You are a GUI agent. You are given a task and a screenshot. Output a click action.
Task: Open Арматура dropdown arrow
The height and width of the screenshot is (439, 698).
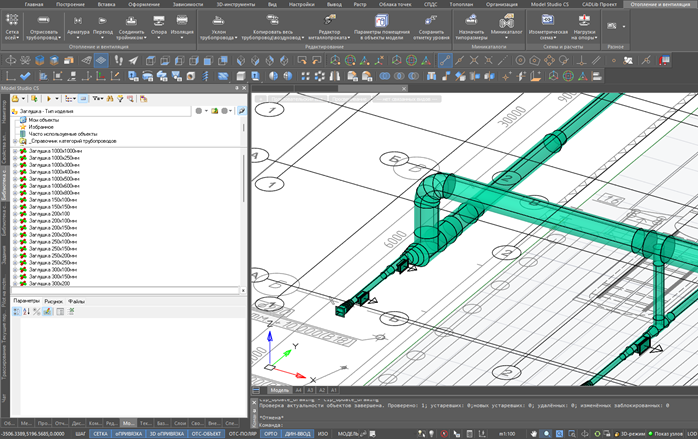coord(78,38)
